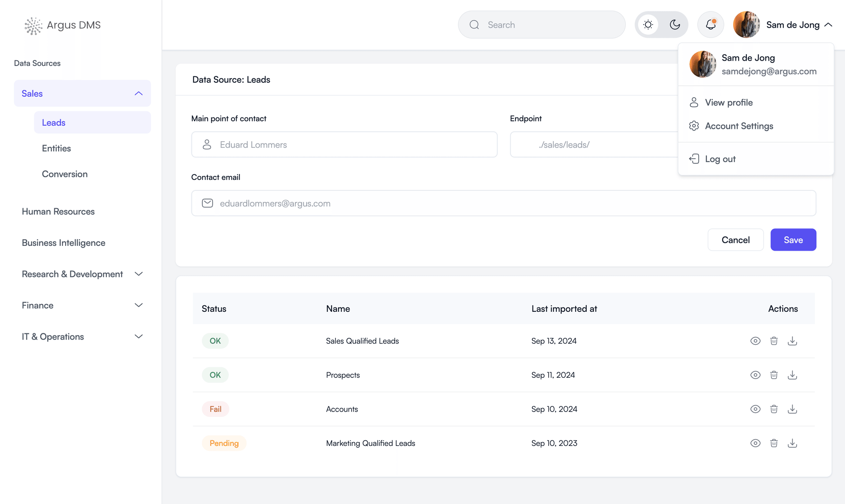Switch to light mode
Image resolution: width=845 pixels, height=504 pixels.
pos(647,25)
